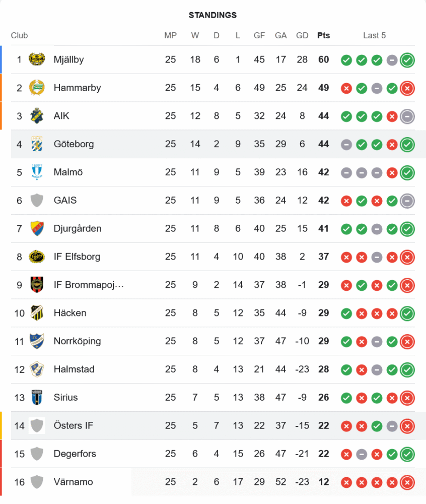
Task: Open the Häcken team link
Action: [70, 313]
